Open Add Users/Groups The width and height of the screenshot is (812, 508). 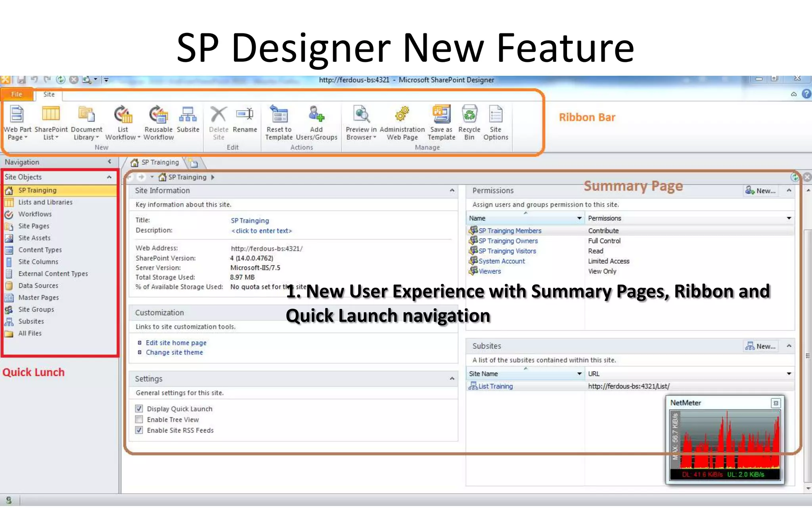[316, 122]
